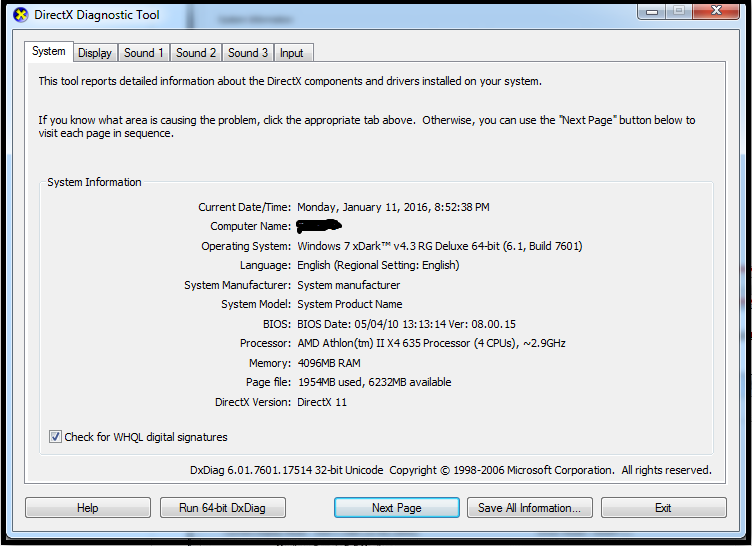Viewport: 756px width, 549px height.
Task: Click the 'This tool reports detailed information' sentence
Action: tap(290, 81)
